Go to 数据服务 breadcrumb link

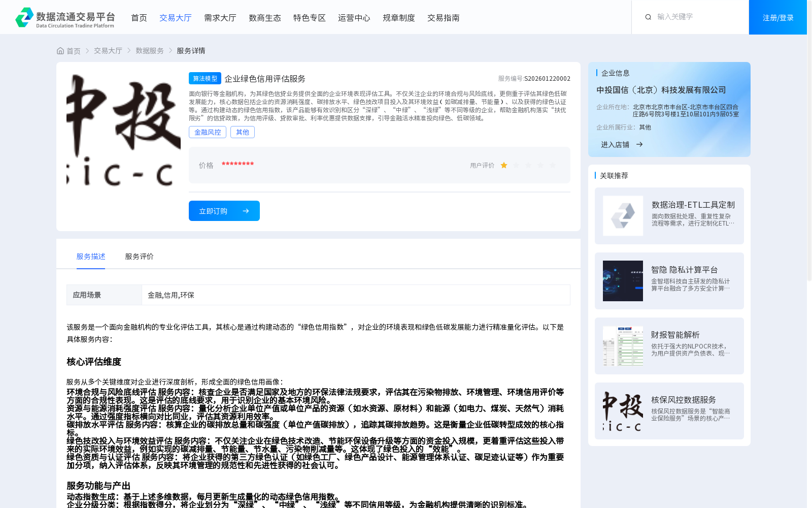tap(150, 51)
